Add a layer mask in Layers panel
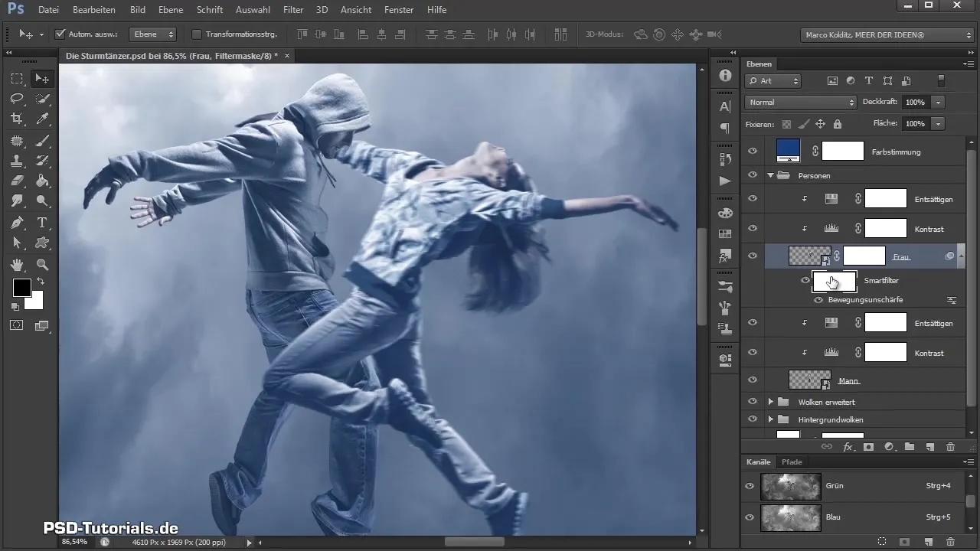Viewport: 980px width, 551px height. coord(869,446)
